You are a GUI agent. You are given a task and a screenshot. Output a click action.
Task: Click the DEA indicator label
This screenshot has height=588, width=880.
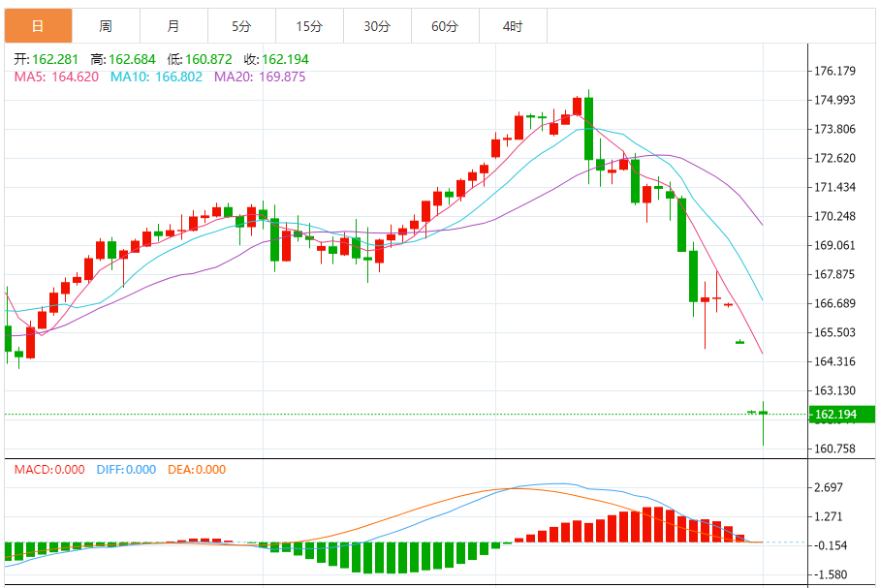point(197,470)
